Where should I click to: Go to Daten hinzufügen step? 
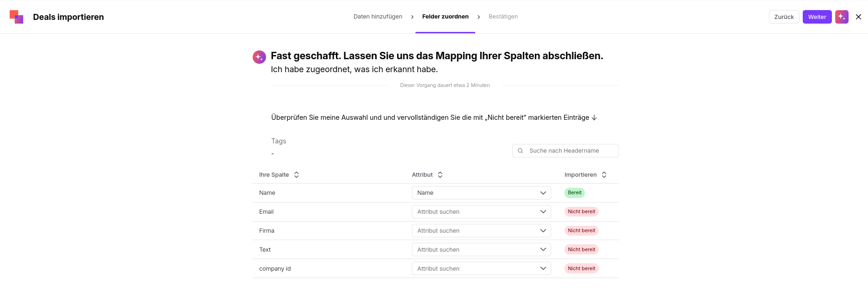(x=378, y=17)
